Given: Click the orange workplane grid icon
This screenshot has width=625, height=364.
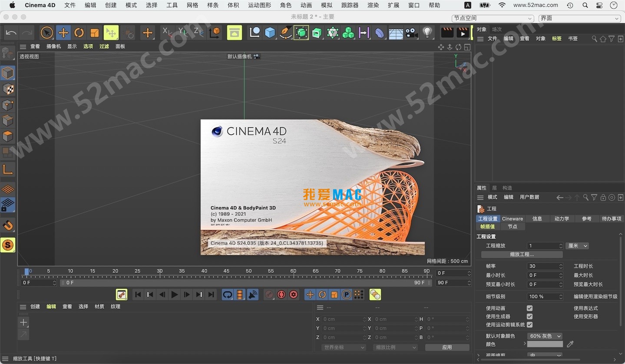Looking at the screenshot, I should (x=8, y=189).
